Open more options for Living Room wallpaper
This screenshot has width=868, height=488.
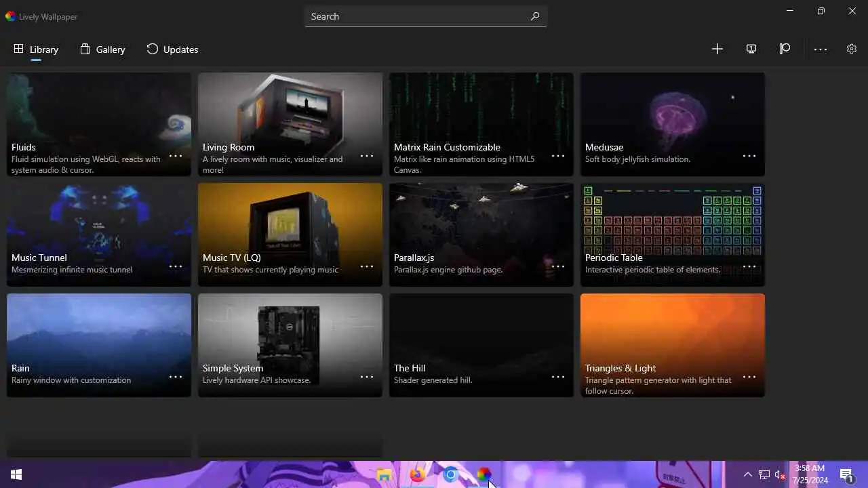367,156
